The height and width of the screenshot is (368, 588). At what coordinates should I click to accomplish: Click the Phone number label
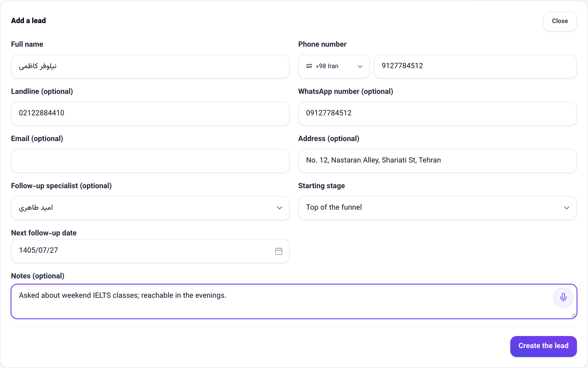tap(322, 44)
